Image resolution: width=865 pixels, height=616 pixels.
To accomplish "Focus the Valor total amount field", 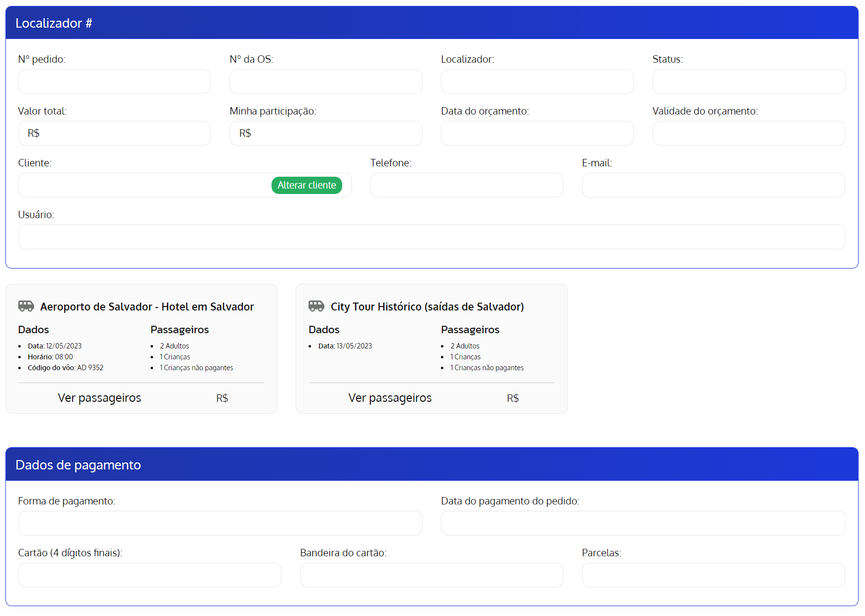I will 123,133.
